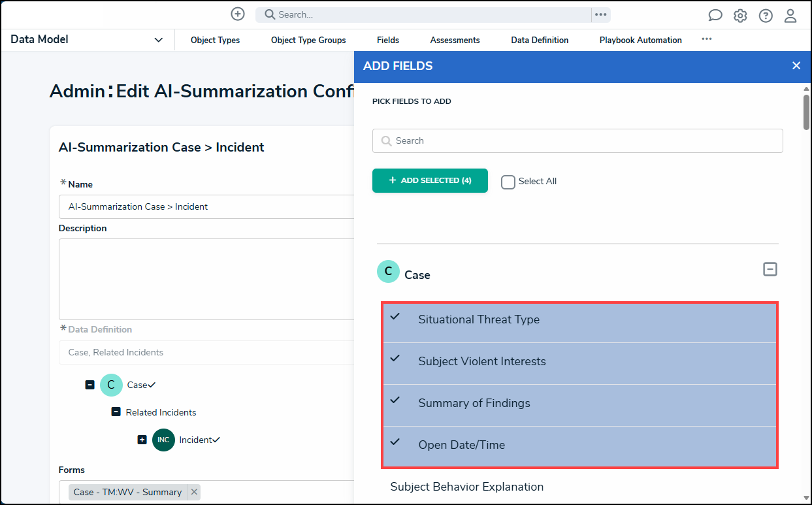Screen dimensions: 812x505
Task: Click the Add Fields panel scrollbar
Action: click(806, 112)
